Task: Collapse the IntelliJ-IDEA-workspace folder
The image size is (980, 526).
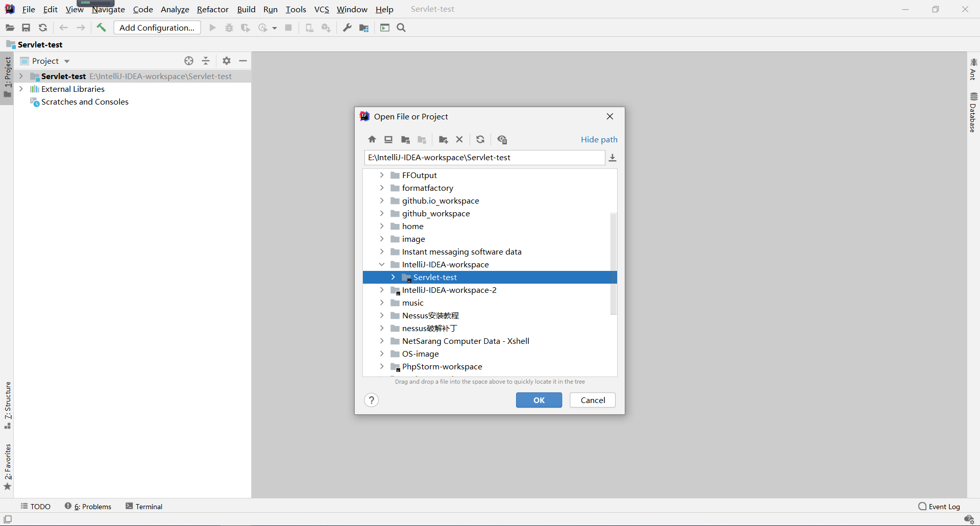Action: tap(382, 264)
